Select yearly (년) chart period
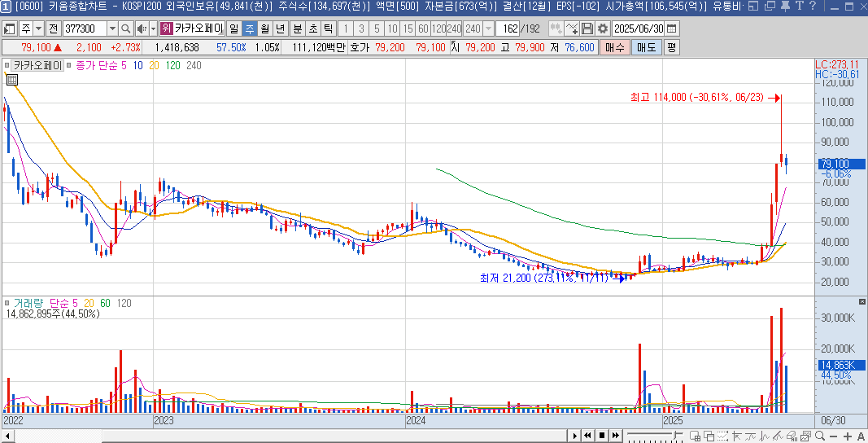868x443 pixels. 281,29
